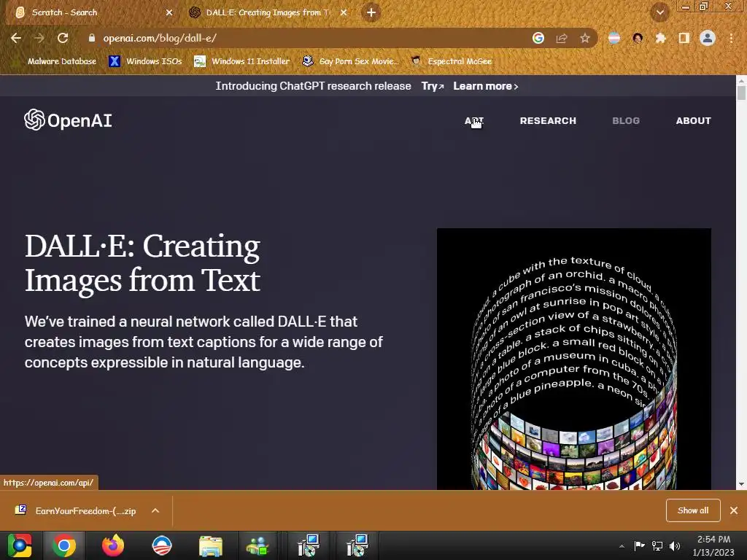Open Chrome three-dot menu
Screen dimensions: 747x560
[731, 38]
